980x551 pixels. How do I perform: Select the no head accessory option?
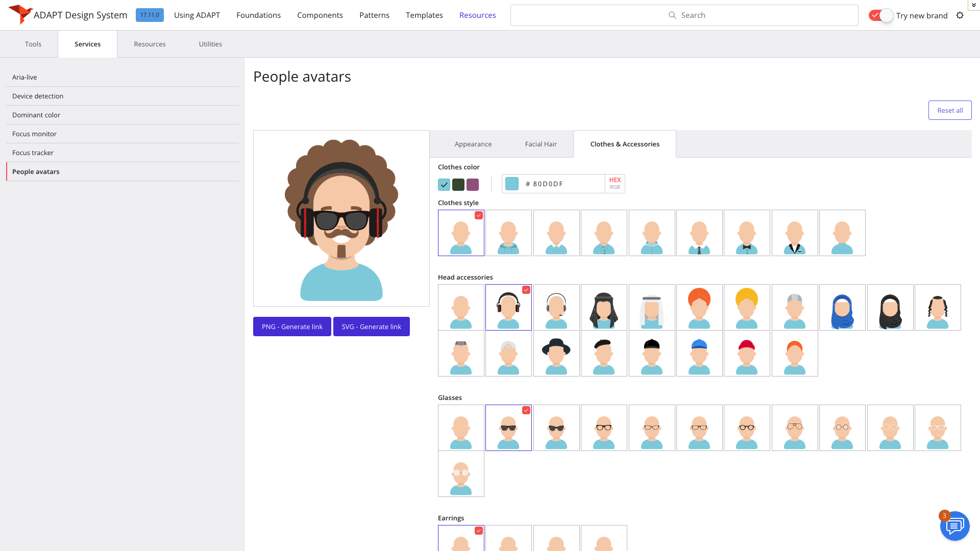click(461, 308)
